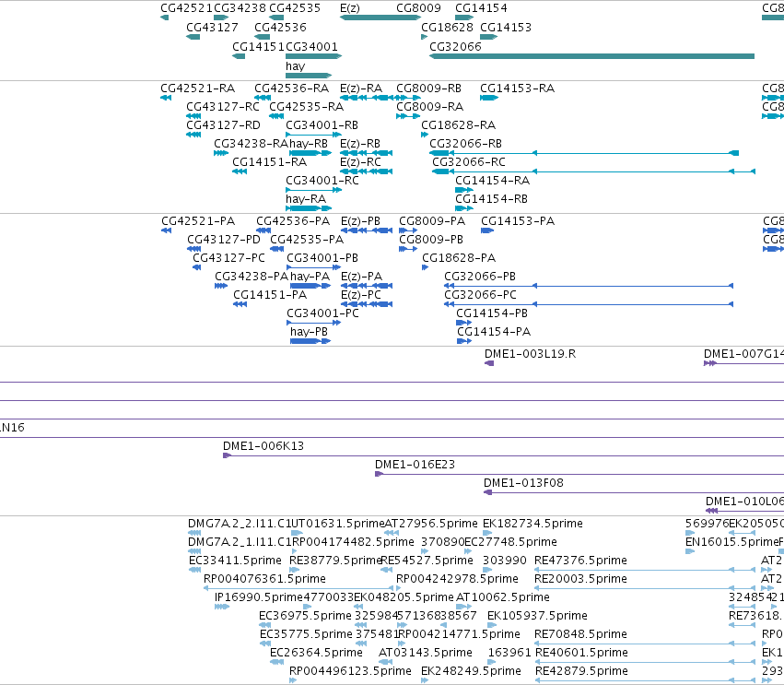Select protein CG8009-PA
784x685 pixels.
pos(432,221)
